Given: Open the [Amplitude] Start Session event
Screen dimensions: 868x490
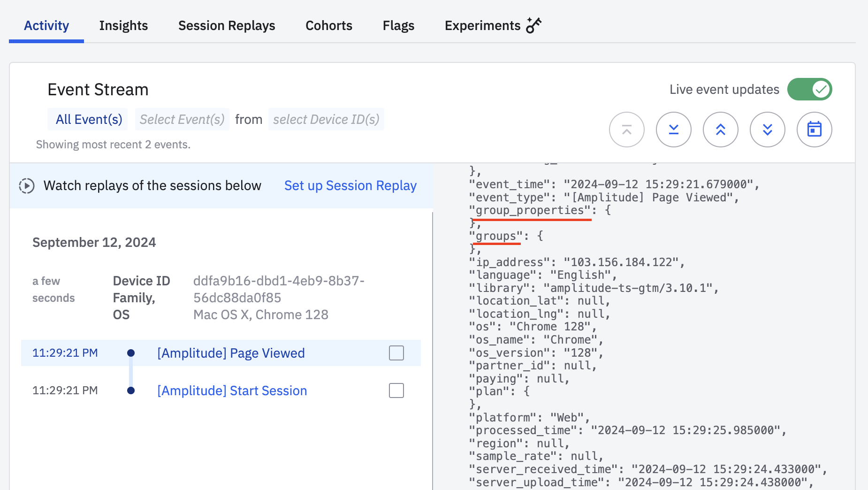Looking at the screenshot, I should (232, 390).
